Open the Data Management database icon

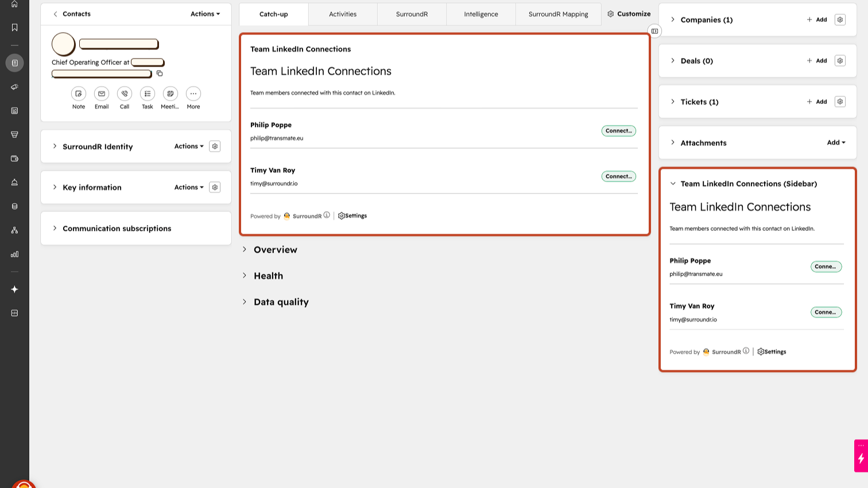pos(14,206)
